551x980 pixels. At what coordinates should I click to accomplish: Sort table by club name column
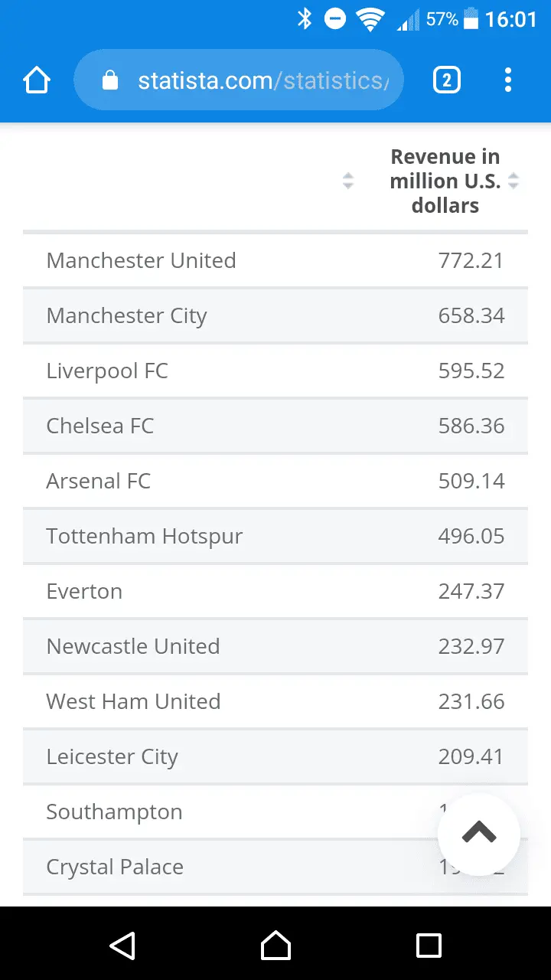[x=348, y=181]
